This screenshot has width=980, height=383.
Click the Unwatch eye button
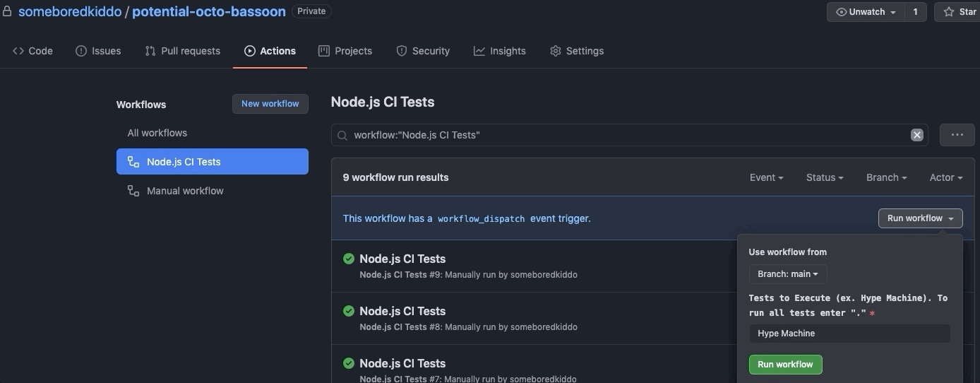click(x=866, y=12)
